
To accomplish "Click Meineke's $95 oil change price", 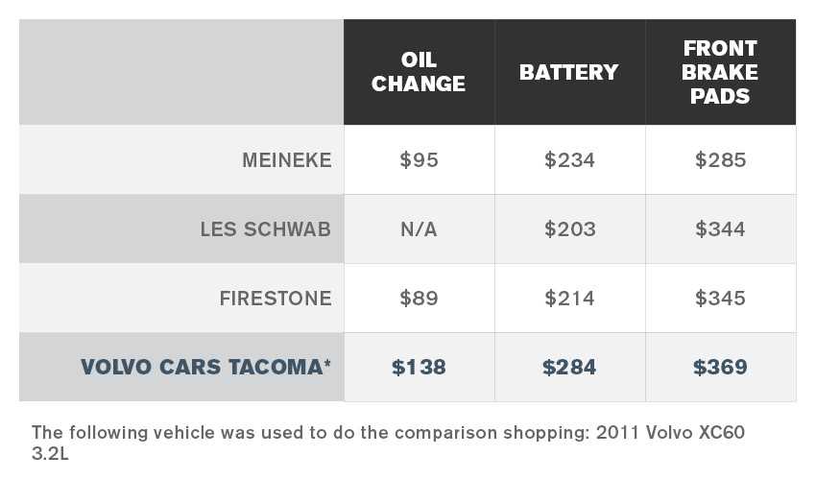I will point(419,160).
